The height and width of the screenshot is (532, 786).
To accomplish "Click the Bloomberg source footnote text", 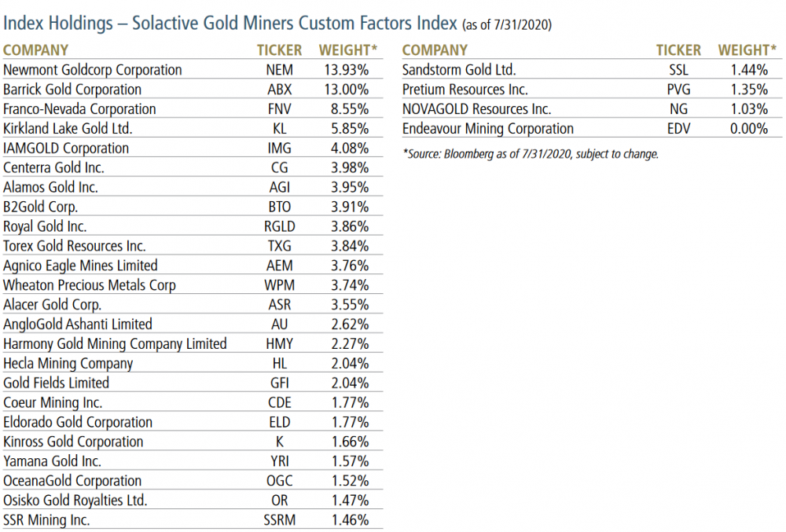I will [x=532, y=154].
